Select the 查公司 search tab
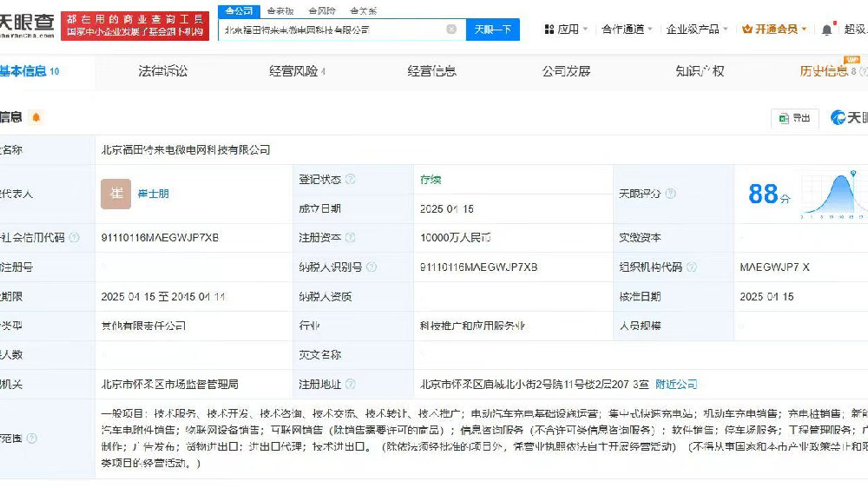 click(x=240, y=10)
